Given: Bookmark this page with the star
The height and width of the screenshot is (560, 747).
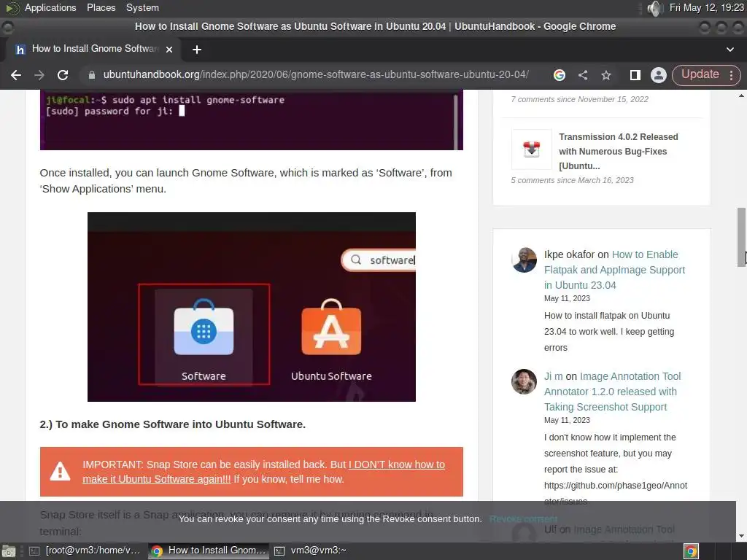Looking at the screenshot, I should coord(606,75).
